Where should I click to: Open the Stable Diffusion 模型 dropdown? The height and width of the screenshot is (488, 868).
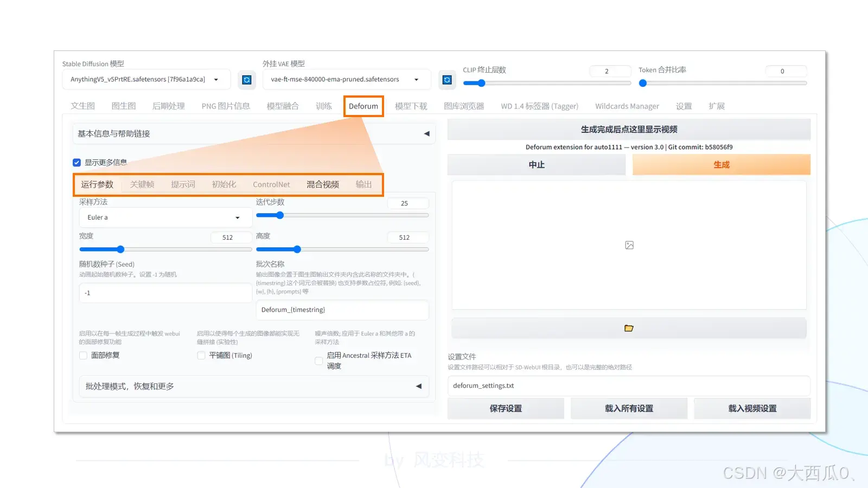(x=146, y=80)
